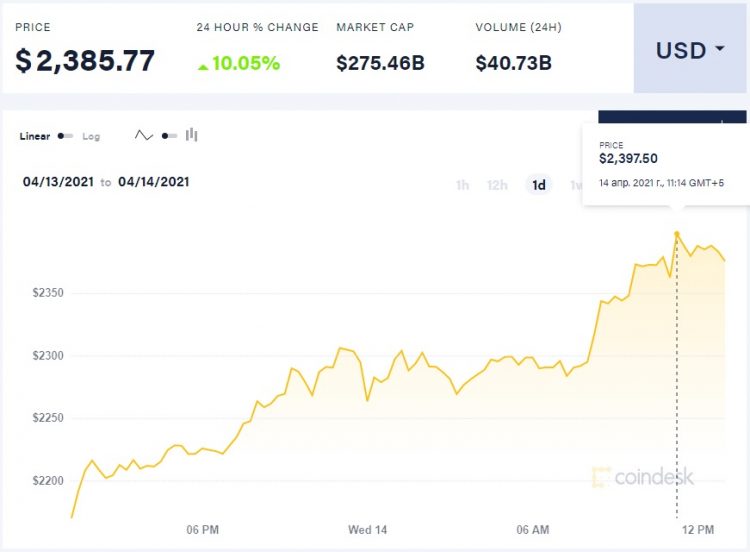Select the Linear scale label
Image resolution: width=750 pixels, height=552 pixels.
35,136
